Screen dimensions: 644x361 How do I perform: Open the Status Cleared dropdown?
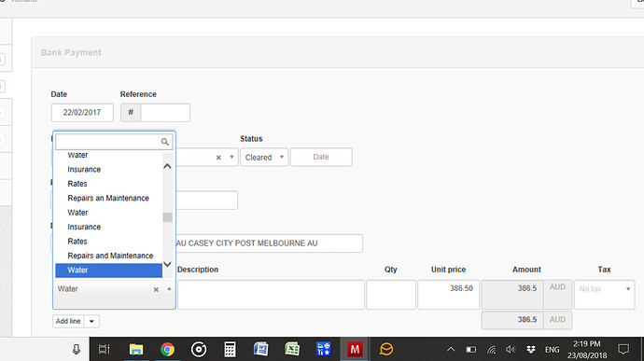[264, 158]
